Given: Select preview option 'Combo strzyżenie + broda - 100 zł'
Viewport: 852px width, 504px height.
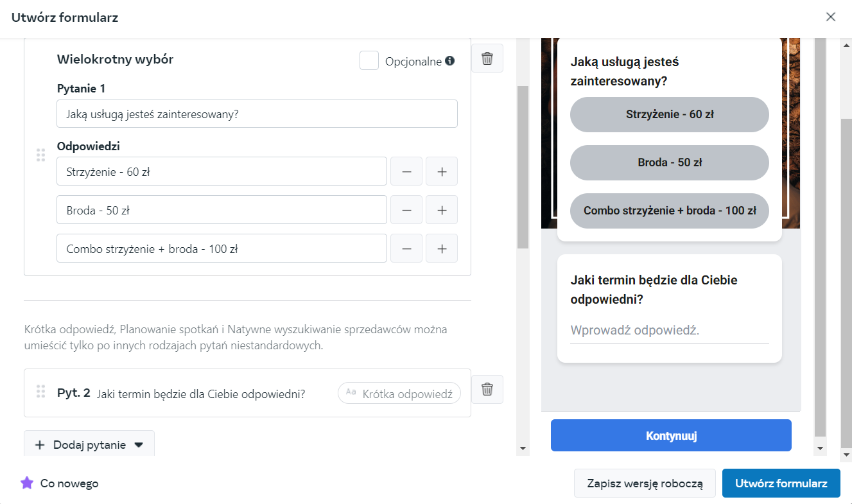Looking at the screenshot, I should tap(670, 211).
